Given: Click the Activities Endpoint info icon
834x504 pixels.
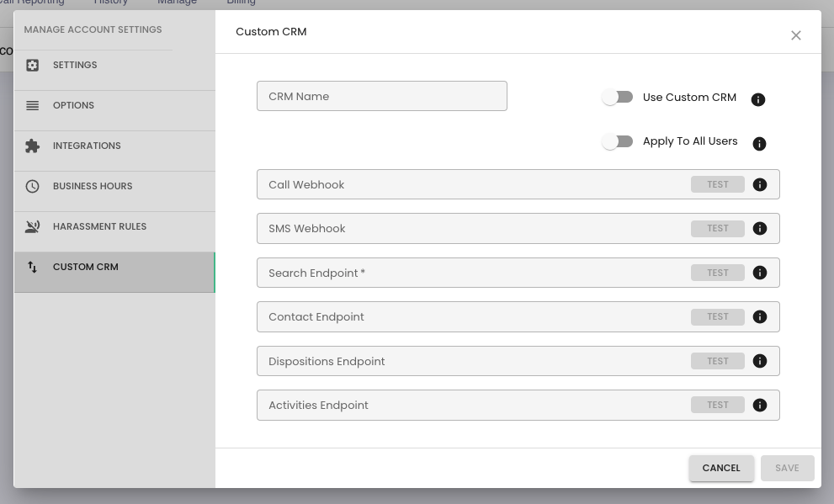Looking at the screenshot, I should [x=760, y=405].
